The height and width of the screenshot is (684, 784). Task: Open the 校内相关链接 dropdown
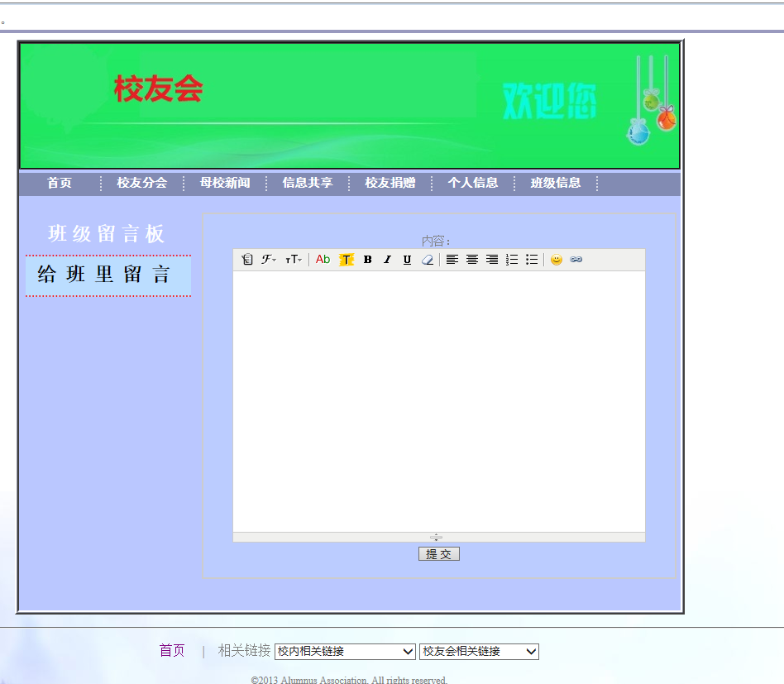(x=345, y=651)
